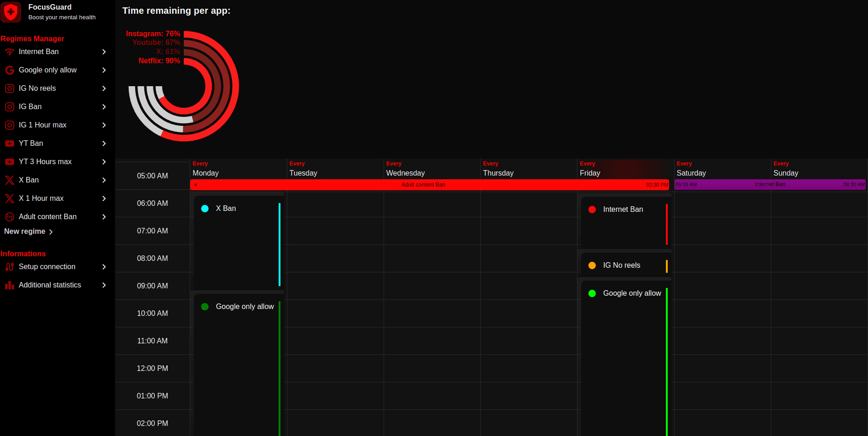This screenshot has width=868, height=436.
Task: Click the Adult content Ban icon
Action: click(x=10, y=217)
